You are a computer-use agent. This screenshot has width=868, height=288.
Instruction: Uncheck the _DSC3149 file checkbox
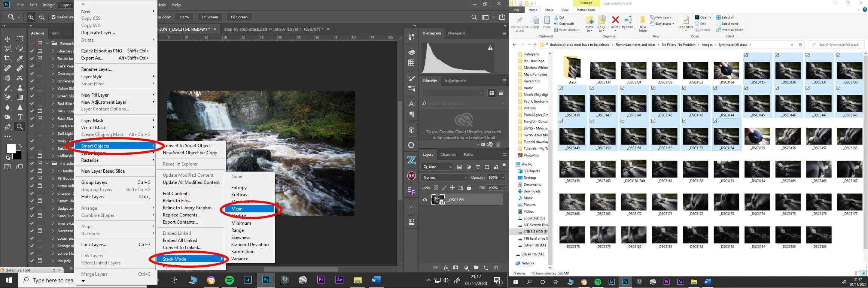pyautogui.click(x=561, y=121)
